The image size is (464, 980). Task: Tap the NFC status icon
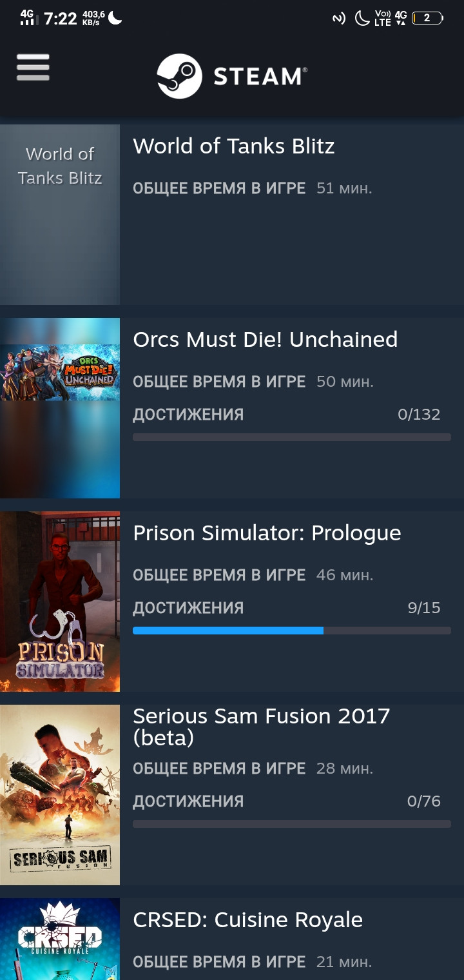point(339,18)
